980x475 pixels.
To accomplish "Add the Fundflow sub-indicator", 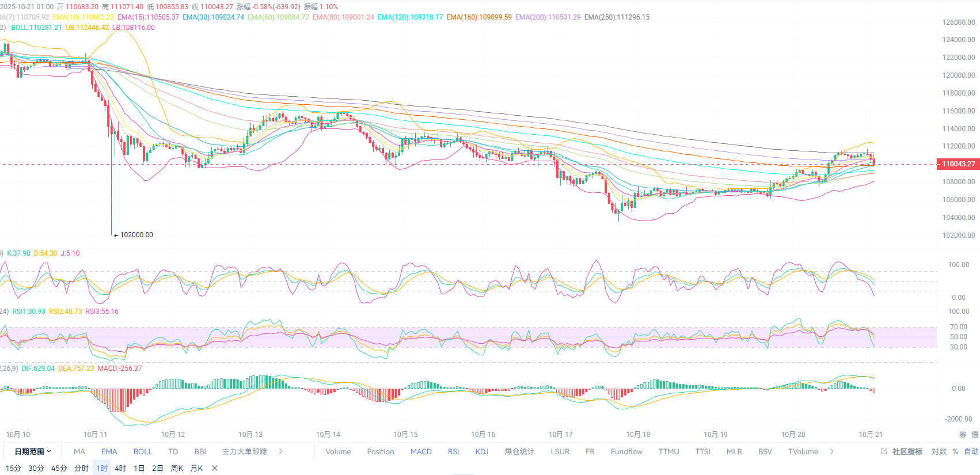I will [x=626, y=451].
